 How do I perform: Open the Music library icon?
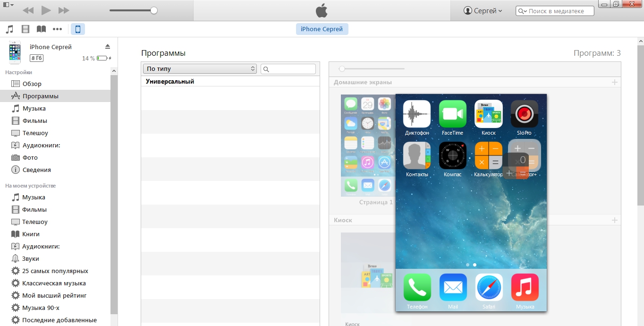click(9, 29)
